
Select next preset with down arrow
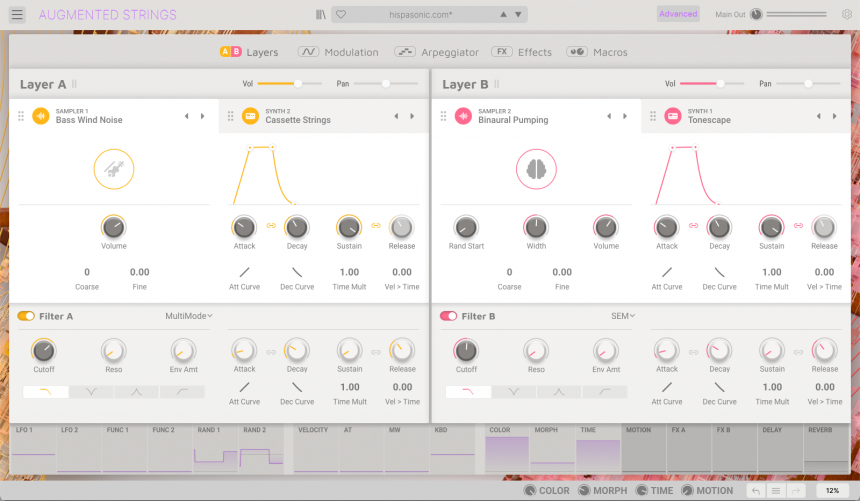(518, 14)
